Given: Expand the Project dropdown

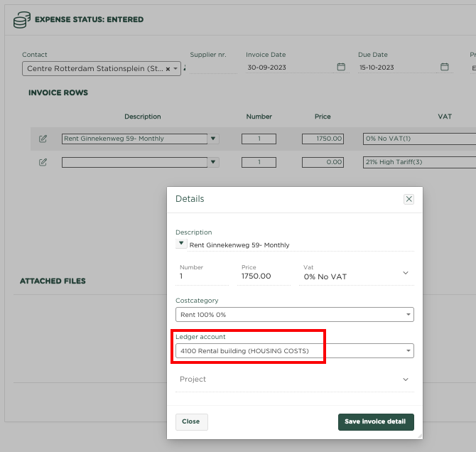Looking at the screenshot, I should (406, 380).
